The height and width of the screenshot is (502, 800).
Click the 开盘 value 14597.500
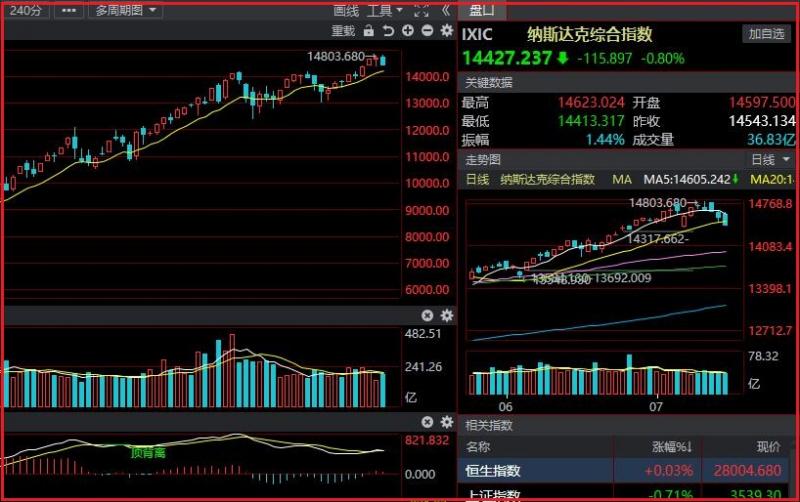tap(762, 103)
